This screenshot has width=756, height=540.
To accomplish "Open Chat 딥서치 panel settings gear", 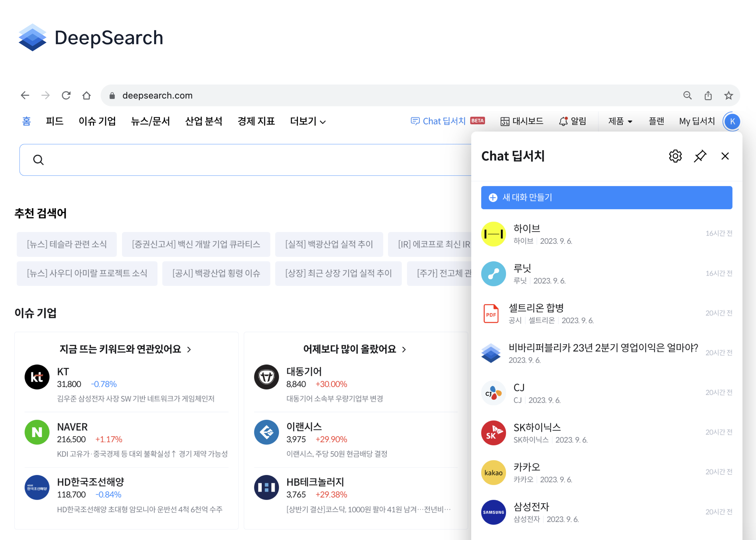I will [675, 156].
